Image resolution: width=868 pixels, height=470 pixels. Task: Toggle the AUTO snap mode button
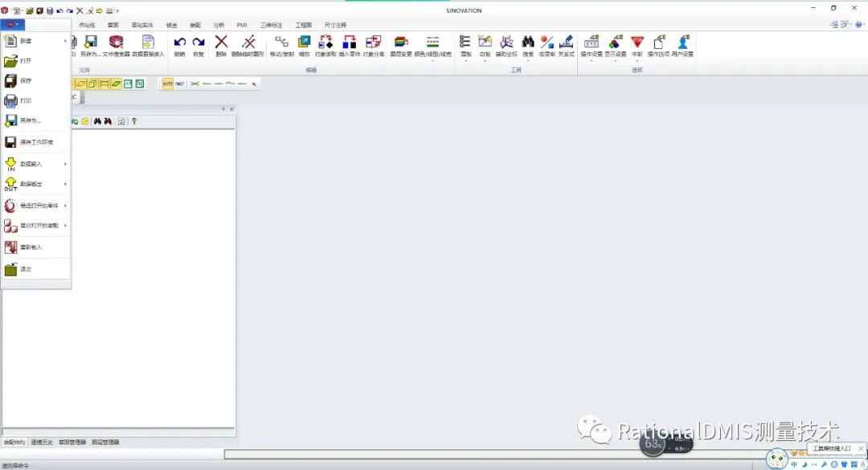(x=168, y=84)
